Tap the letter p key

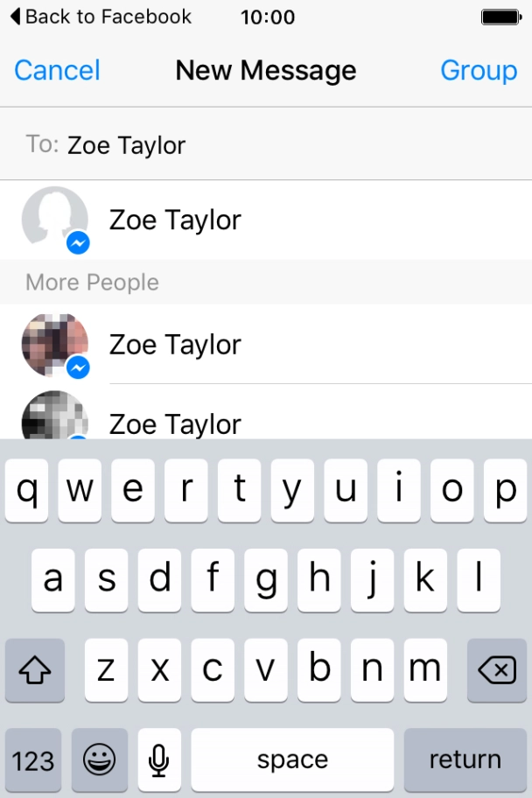pyautogui.click(x=505, y=491)
